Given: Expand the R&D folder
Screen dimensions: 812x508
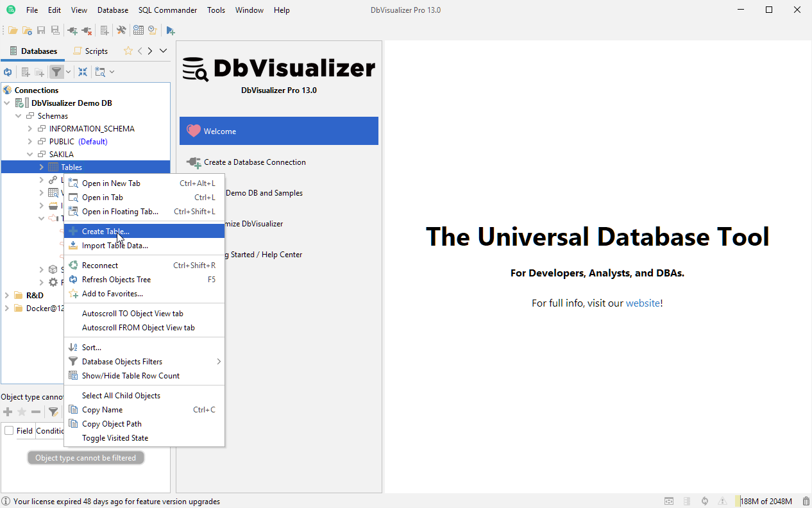Looking at the screenshot, I should [6, 295].
